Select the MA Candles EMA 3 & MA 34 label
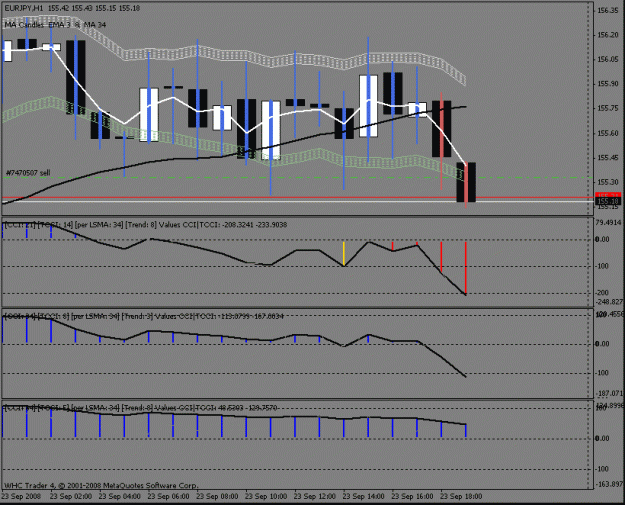 (x=55, y=25)
